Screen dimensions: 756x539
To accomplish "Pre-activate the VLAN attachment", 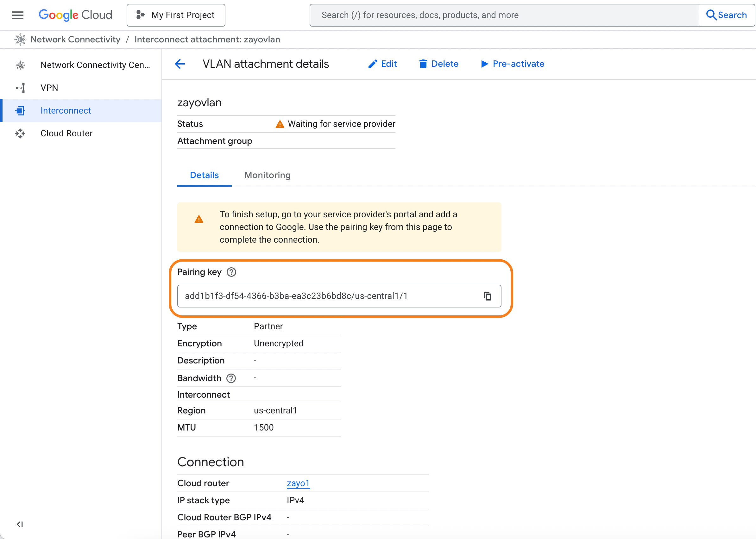I will click(x=512, y=64).
